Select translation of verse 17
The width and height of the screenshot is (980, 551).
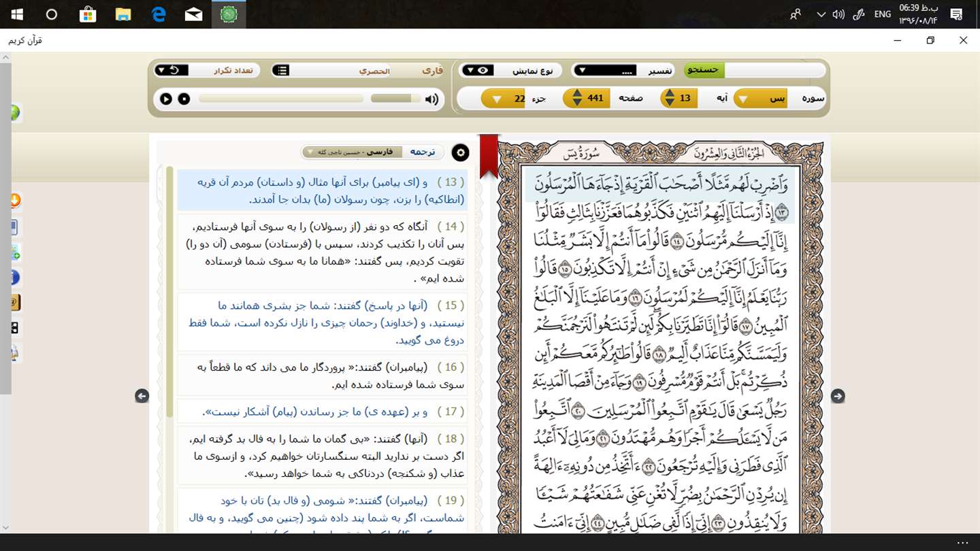pos(323,412)
